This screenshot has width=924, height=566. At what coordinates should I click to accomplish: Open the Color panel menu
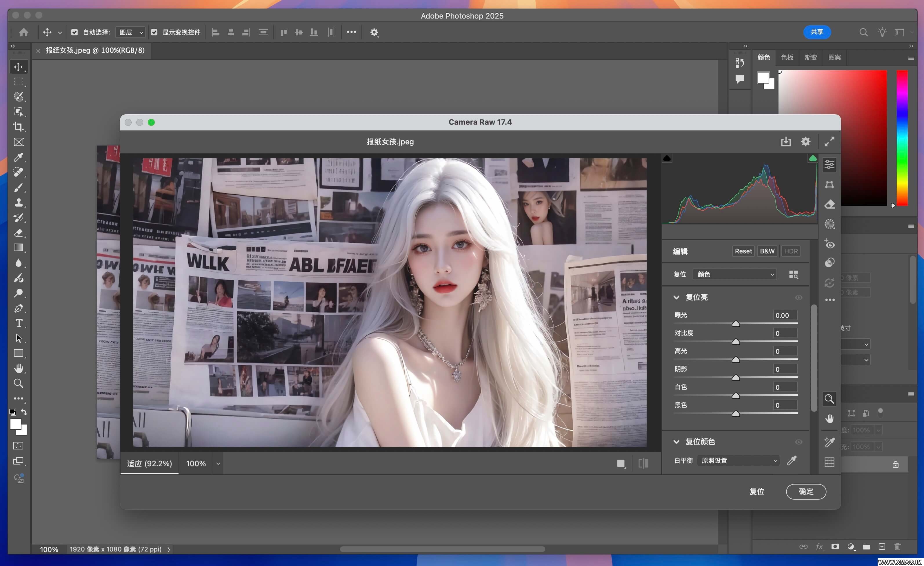click(911, 57)
